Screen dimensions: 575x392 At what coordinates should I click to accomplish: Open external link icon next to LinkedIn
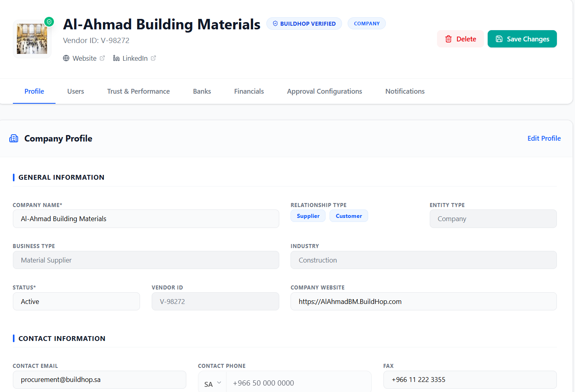[x=153, y=58]
